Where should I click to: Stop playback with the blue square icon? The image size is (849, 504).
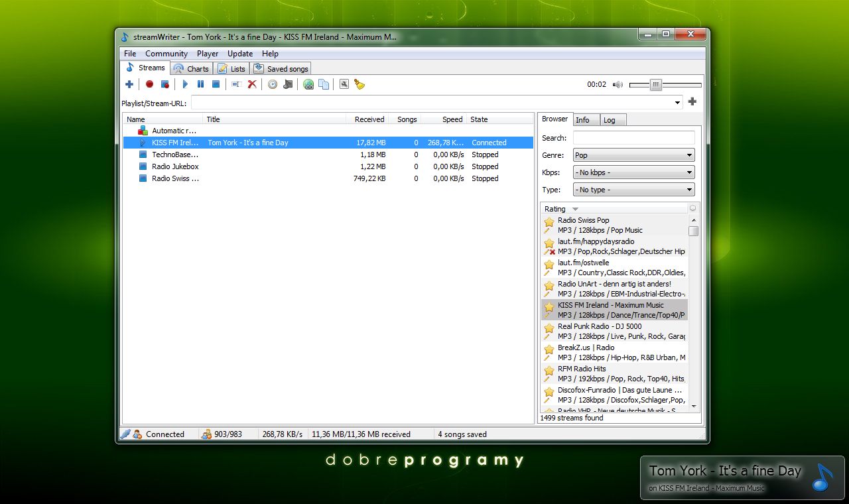pyautogui.click(x=216, y=84)
